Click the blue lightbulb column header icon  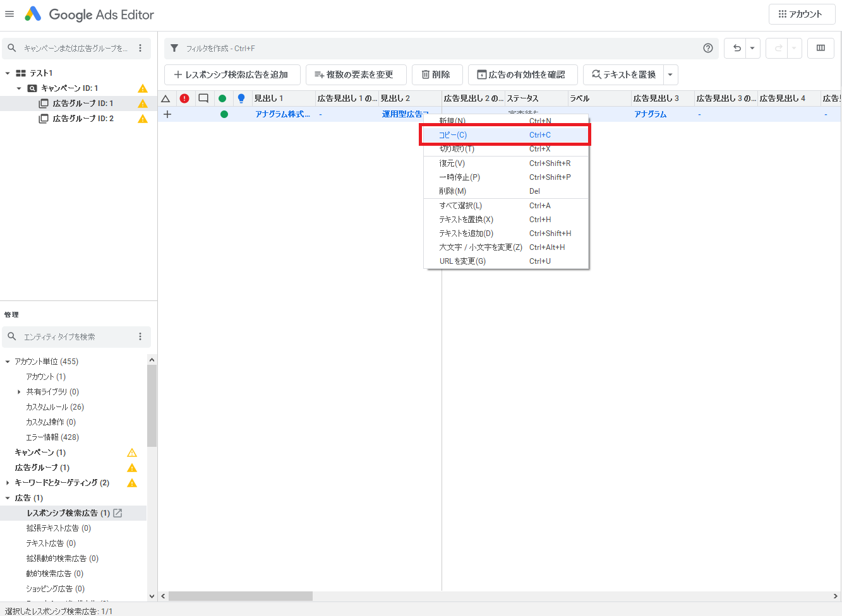[241, 98]
